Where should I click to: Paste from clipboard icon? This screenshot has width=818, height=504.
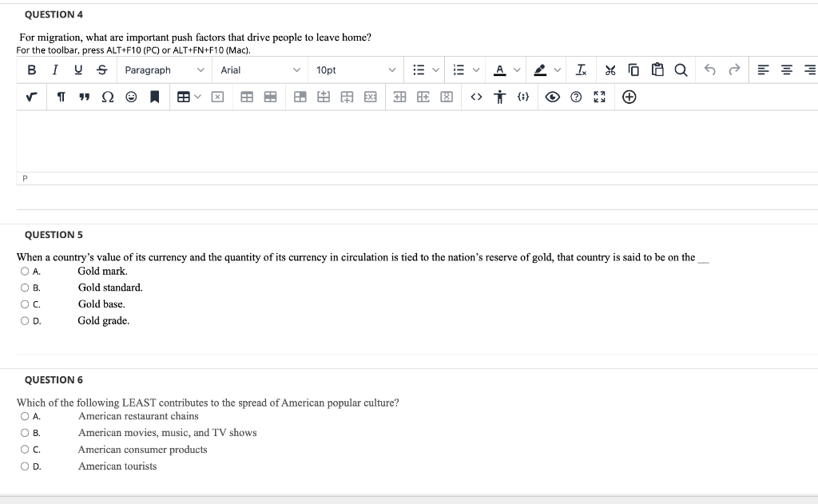click(657, 70)
